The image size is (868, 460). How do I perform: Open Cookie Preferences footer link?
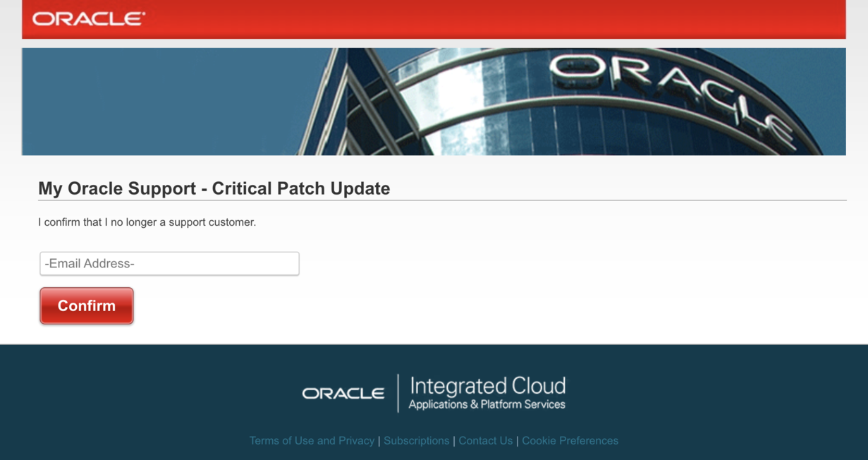coord(570,440)
